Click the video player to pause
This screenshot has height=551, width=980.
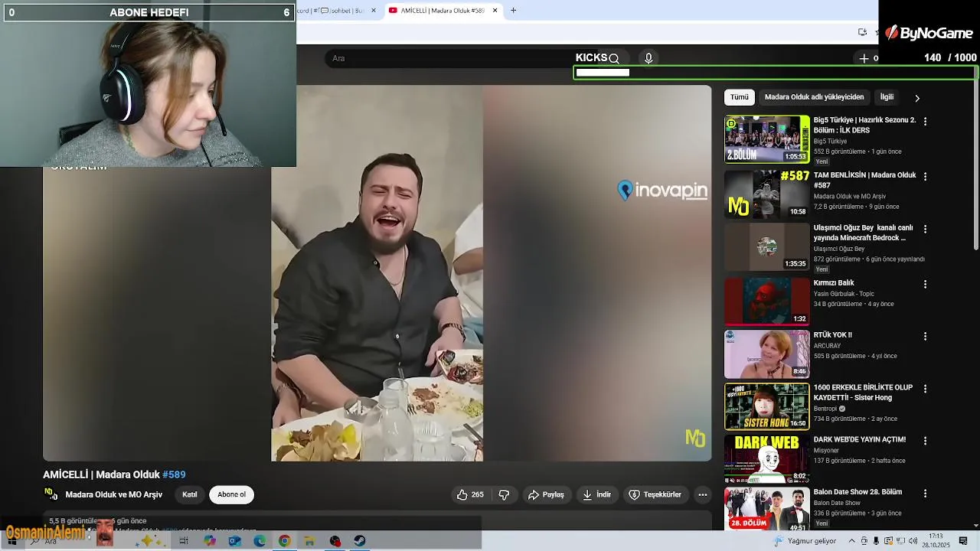pos(377,273)
